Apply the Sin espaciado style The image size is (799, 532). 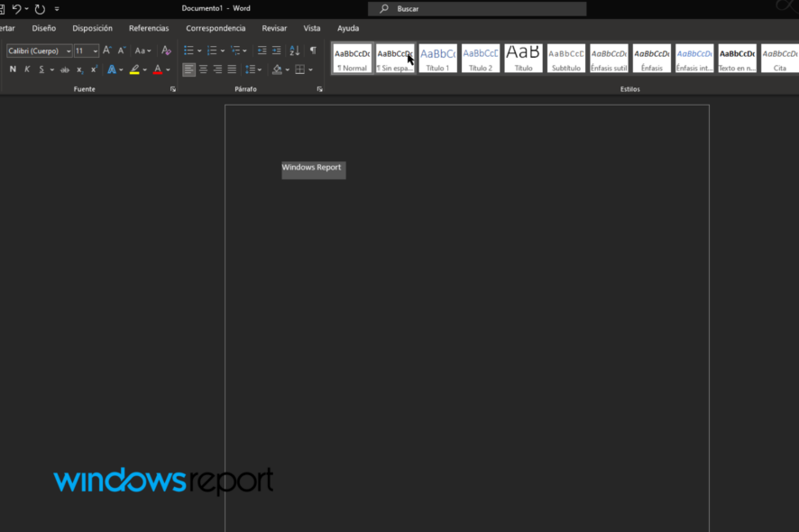click(x=395, y=58)
